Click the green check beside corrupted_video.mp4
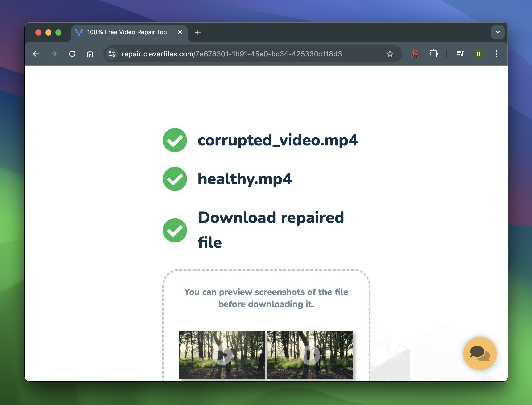The width and height of the screenshot is (532, 405). click(175, 140)
